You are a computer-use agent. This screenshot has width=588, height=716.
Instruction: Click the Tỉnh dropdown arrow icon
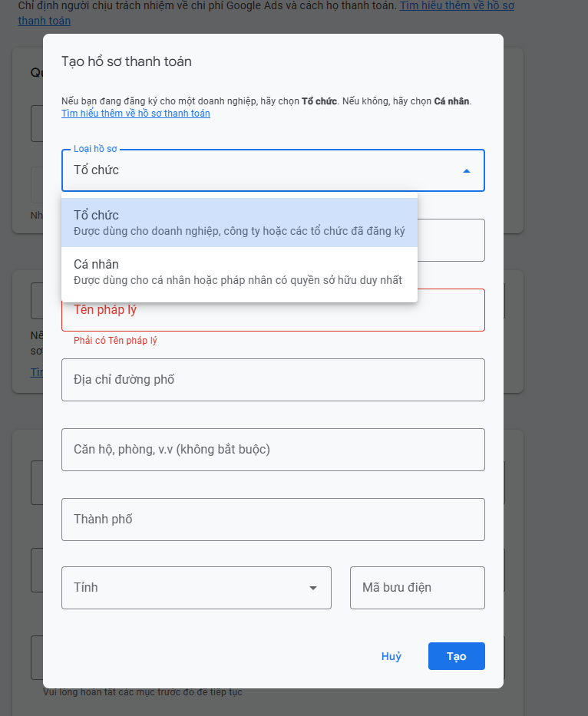point(313,588)
